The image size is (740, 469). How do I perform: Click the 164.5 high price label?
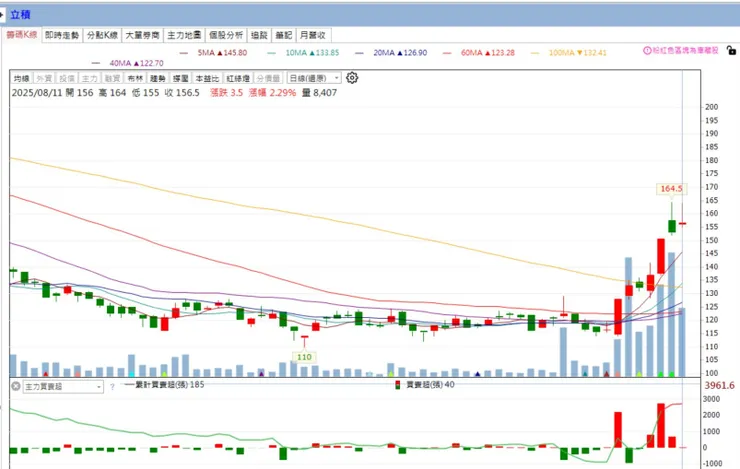672,189
